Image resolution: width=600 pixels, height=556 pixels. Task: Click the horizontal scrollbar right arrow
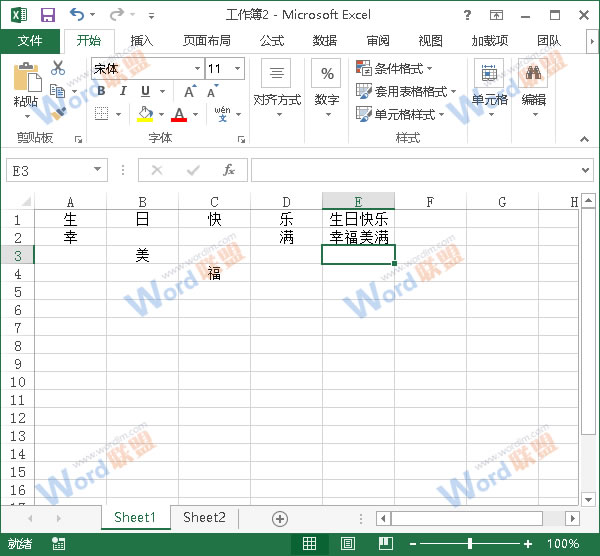572,519
